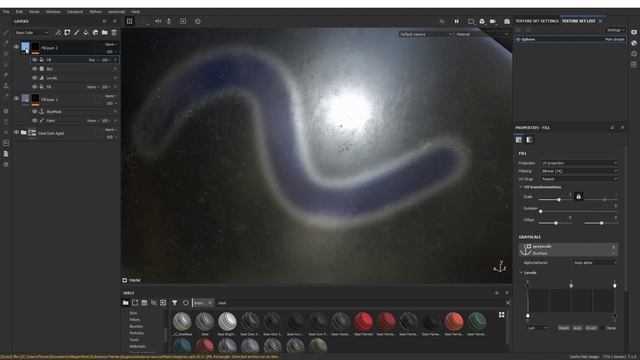Image resolution: width=640 pixels, height=360 pixels.
Task: Open the Shelf folder icon
Action: coord(125,303)
